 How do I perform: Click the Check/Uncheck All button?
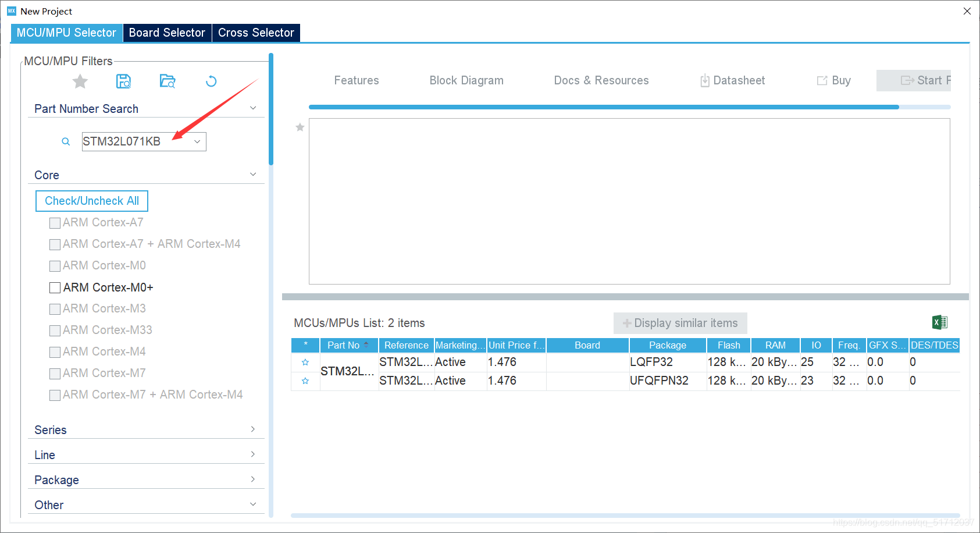click(x=92, y=201)
